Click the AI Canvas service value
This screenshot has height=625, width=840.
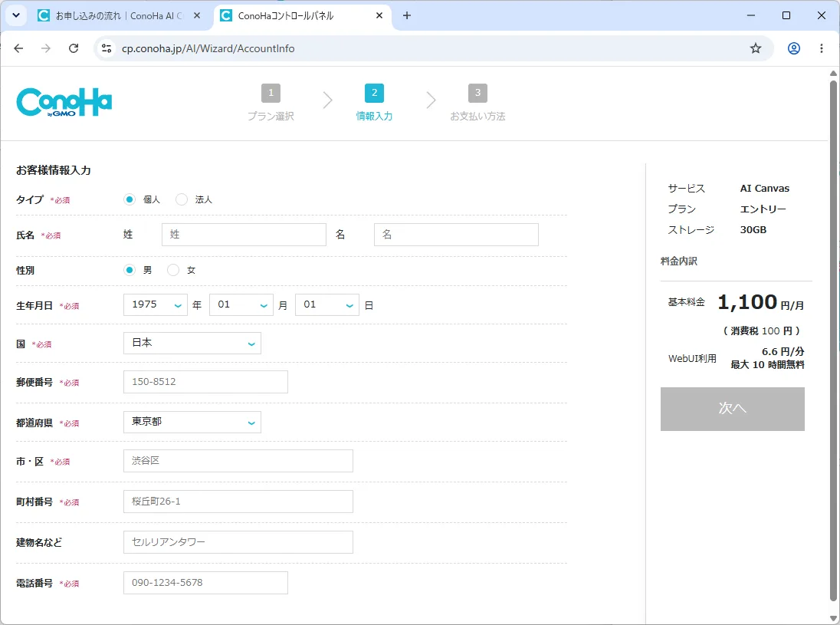pyautogui.click(x=764, y=188)
